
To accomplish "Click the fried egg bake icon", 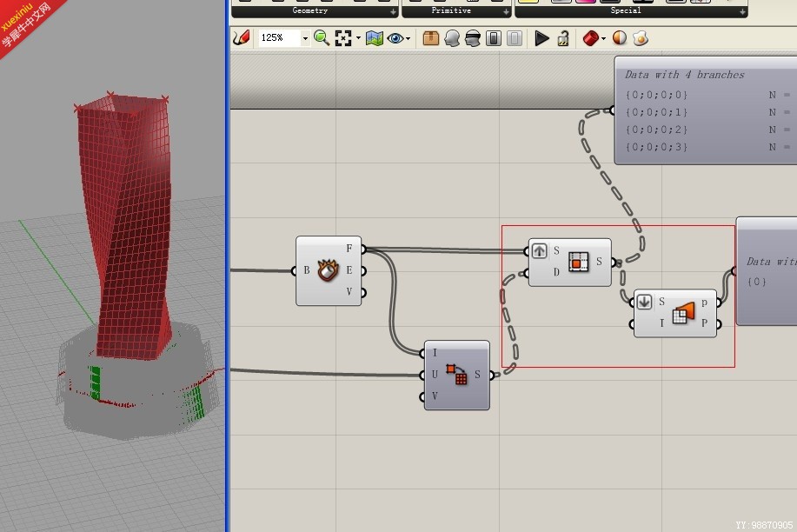I will point(641,38).
